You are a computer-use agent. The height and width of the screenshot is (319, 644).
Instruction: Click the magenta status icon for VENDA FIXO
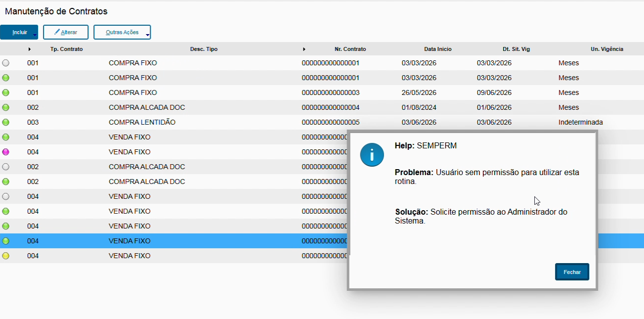[6, 152]
